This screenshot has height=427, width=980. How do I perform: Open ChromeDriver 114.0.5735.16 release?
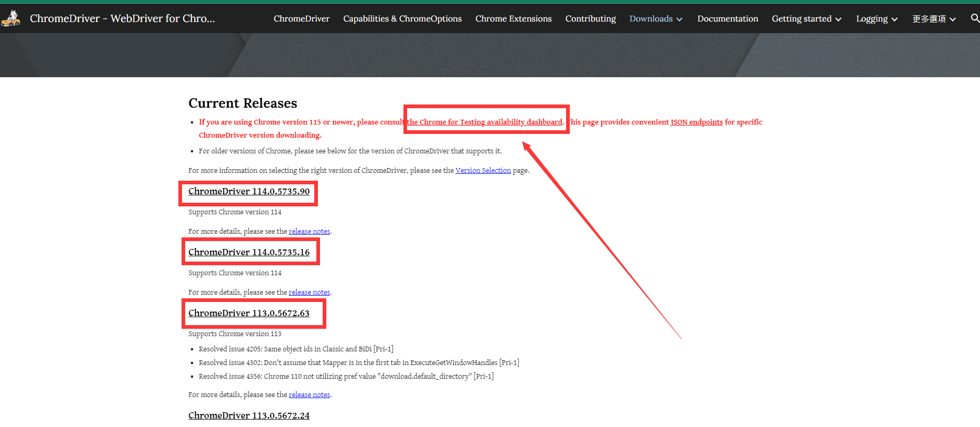tap(249, 252)
